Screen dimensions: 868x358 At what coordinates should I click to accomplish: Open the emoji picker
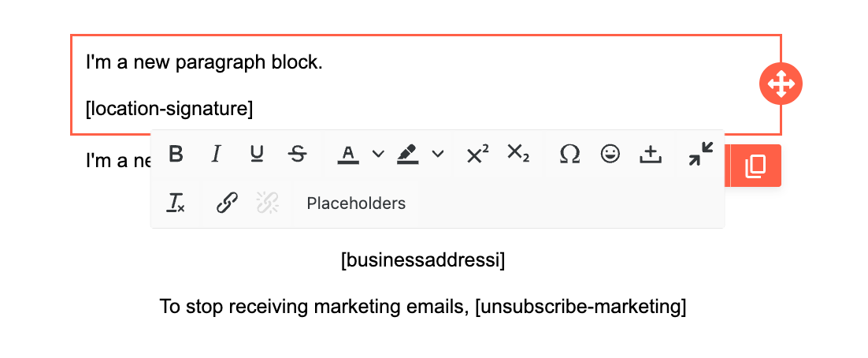click(610, 154)
